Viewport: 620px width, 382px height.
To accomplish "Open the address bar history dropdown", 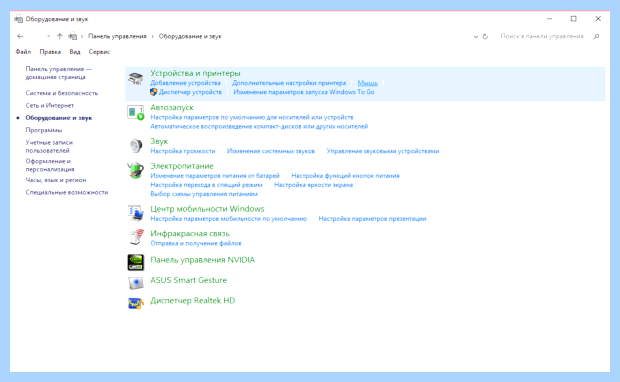I will (476, 36).
